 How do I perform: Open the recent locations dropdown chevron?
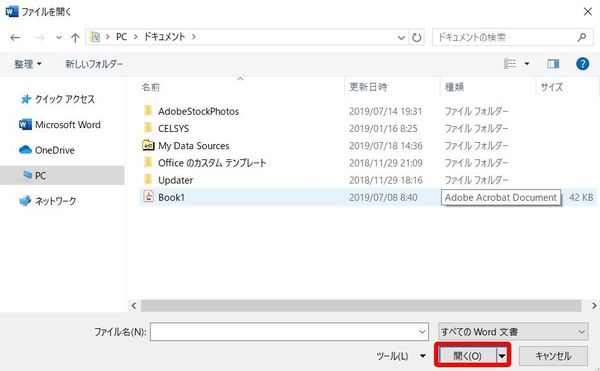click(59, 37)
